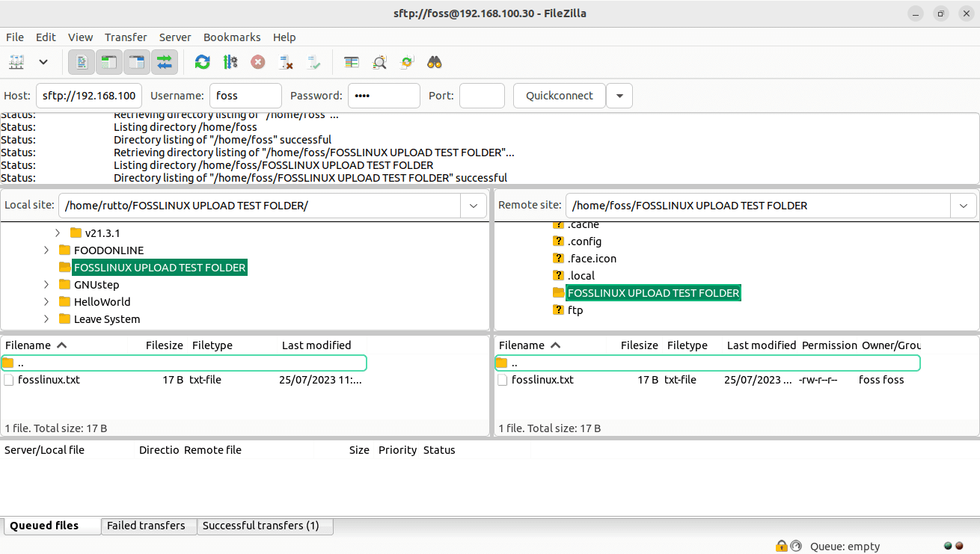Image resolution: width=980 pixels, height=554 pixels.
Task: Select the .config folder in remote tree
Action: 584,241
